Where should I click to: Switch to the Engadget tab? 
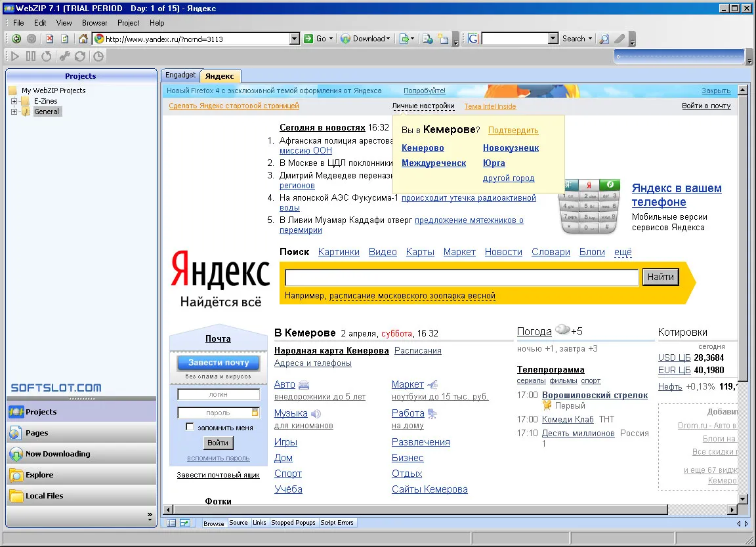180,75
